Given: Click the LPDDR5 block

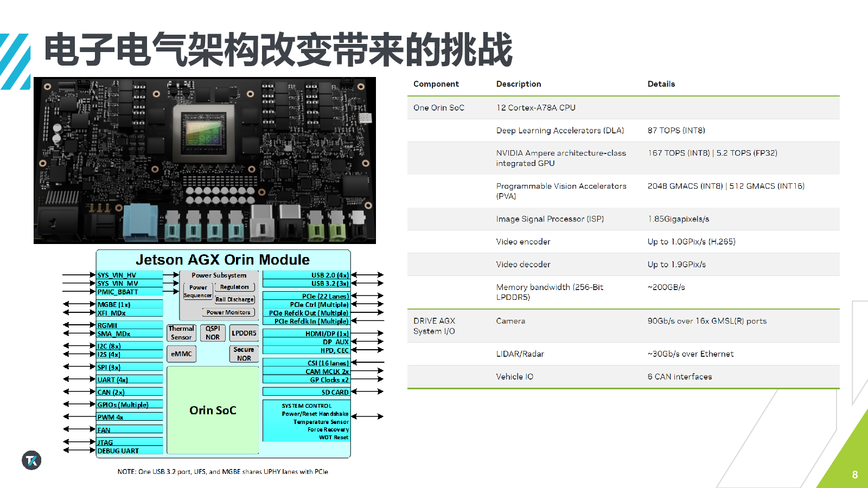Looking at the screenshot, I should coord(244,333).
